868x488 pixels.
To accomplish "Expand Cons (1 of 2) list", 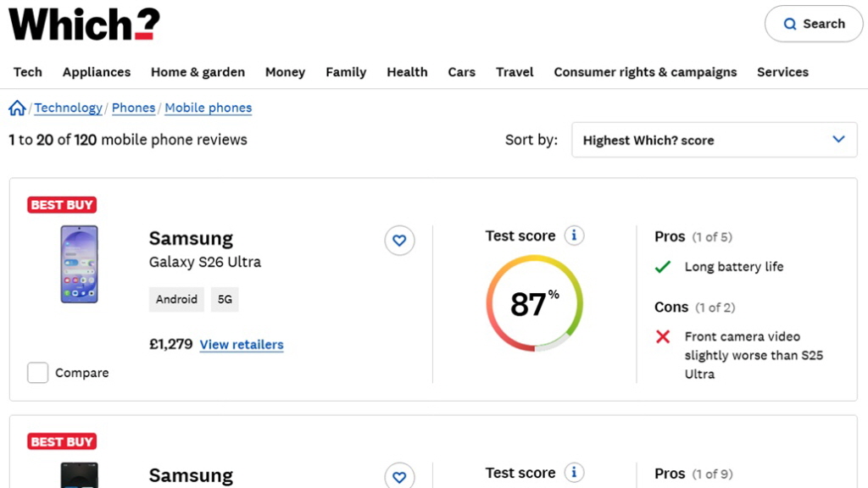I will click(694, 308).
